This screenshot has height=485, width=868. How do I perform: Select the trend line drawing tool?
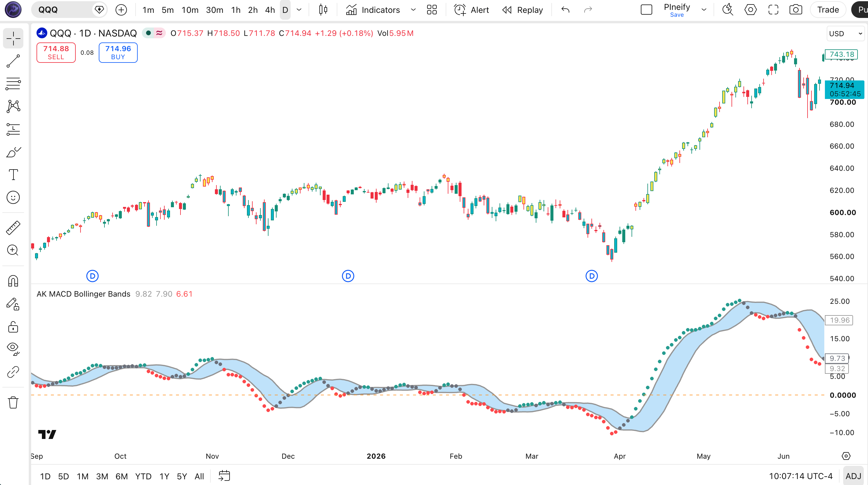click(13, 61)
